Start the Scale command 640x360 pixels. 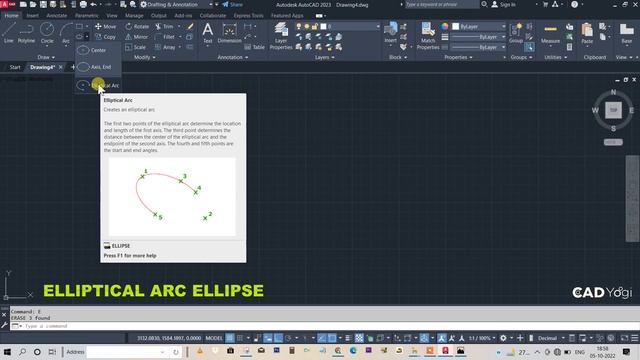pos(136,47)
